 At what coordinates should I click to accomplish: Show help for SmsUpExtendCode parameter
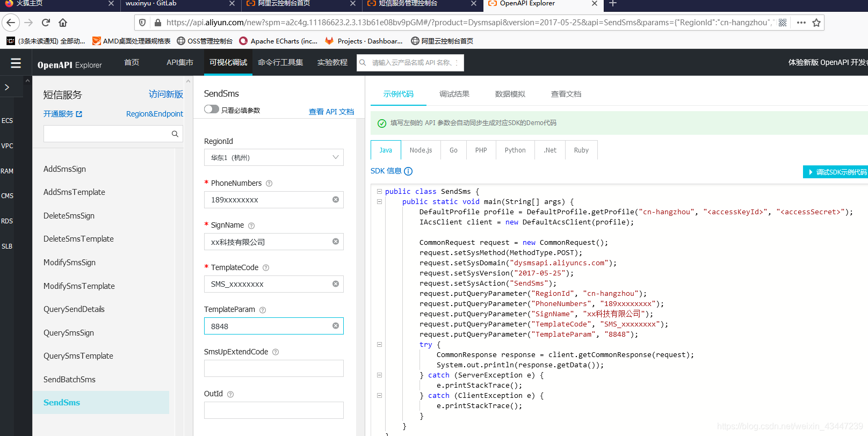coord(276,352)
